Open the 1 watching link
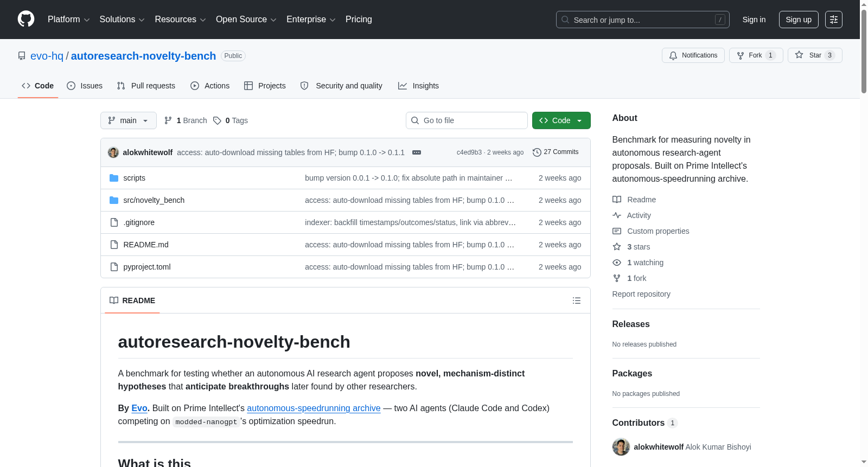868x467 pixels. point(645,263)
